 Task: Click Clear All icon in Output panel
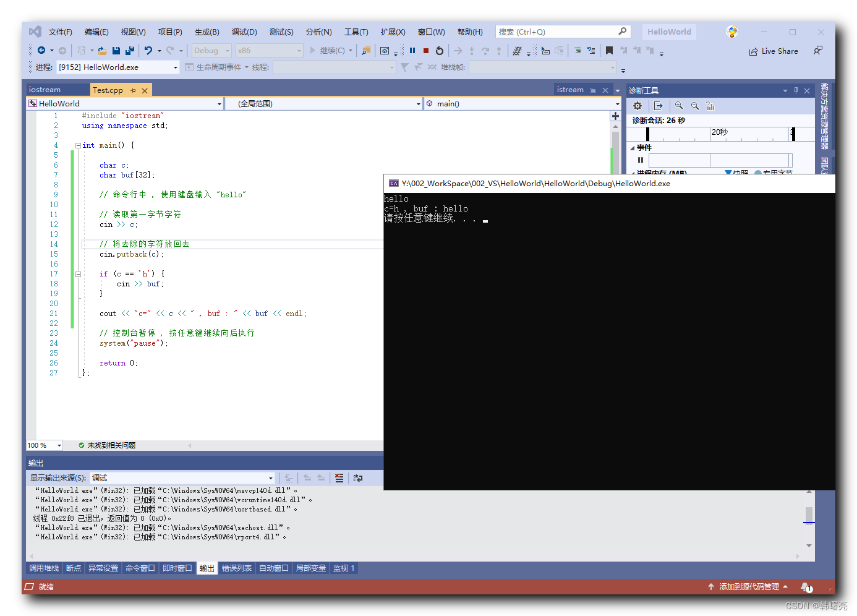[339, 478]
